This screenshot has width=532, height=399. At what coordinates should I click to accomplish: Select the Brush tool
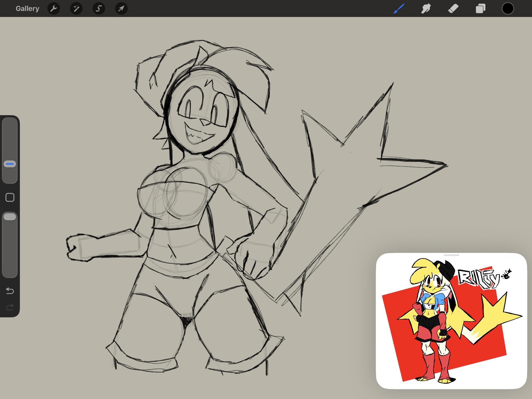tap(399, 9)
